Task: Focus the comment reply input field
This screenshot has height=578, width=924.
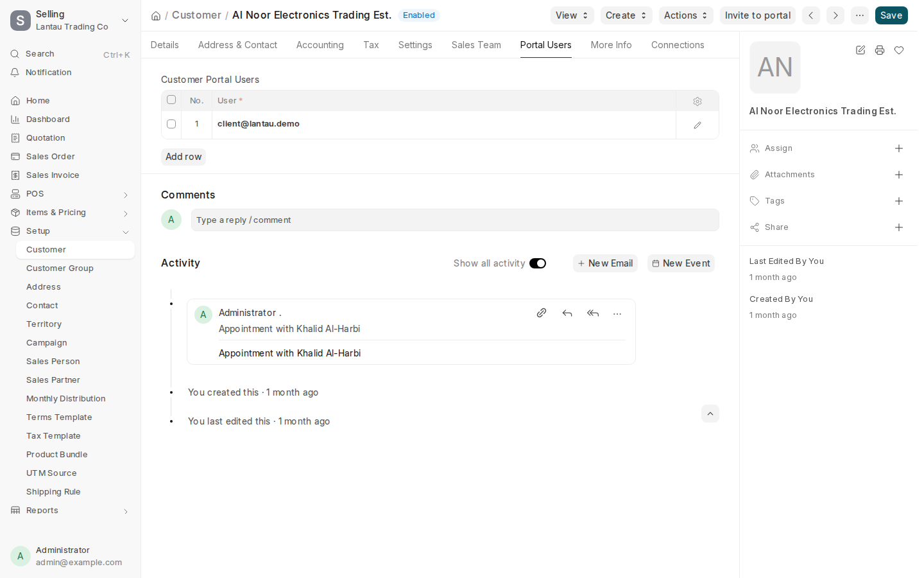Action: pyautogui.click(x=455, y=220)
